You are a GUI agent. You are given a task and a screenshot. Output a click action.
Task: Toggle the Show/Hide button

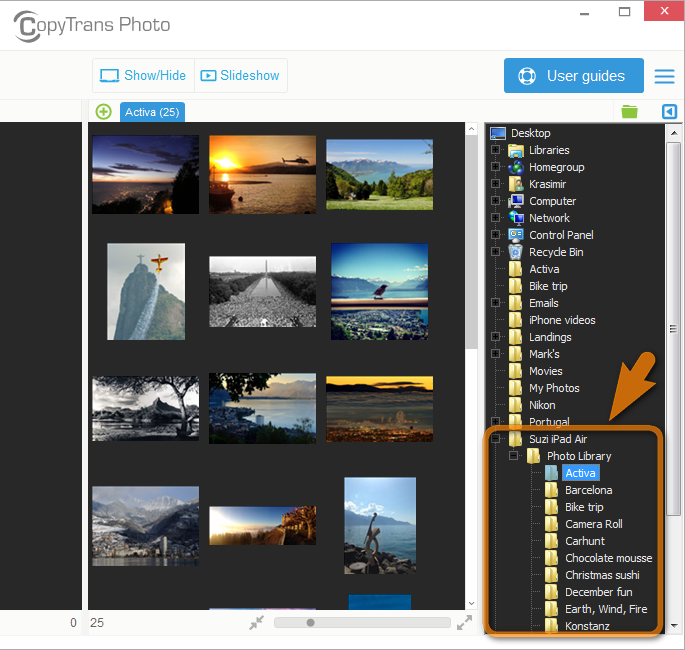tap(143, 76)
